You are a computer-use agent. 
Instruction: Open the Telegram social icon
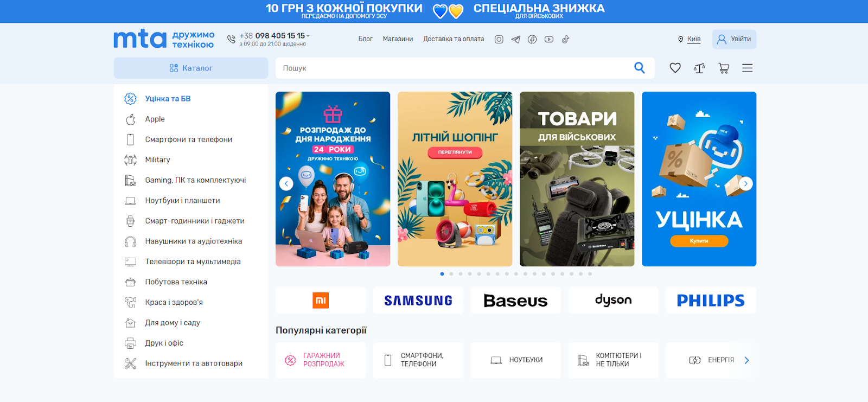click(x=516, y=39)
